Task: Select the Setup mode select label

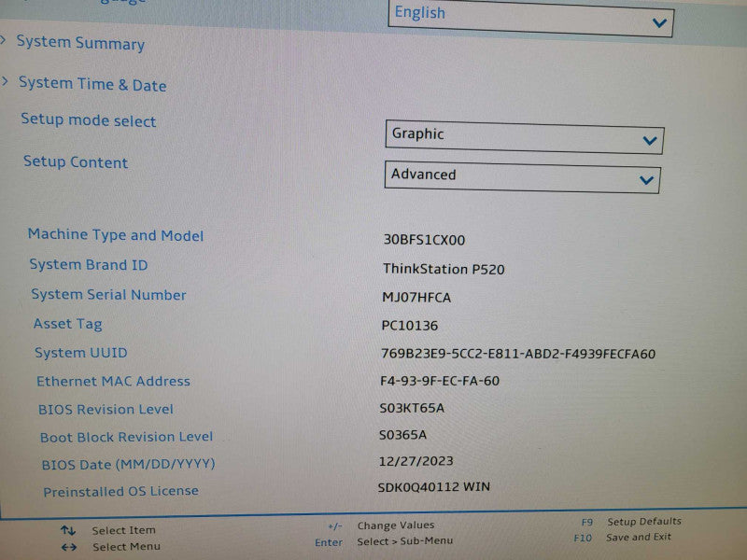Action: [89, 120]
